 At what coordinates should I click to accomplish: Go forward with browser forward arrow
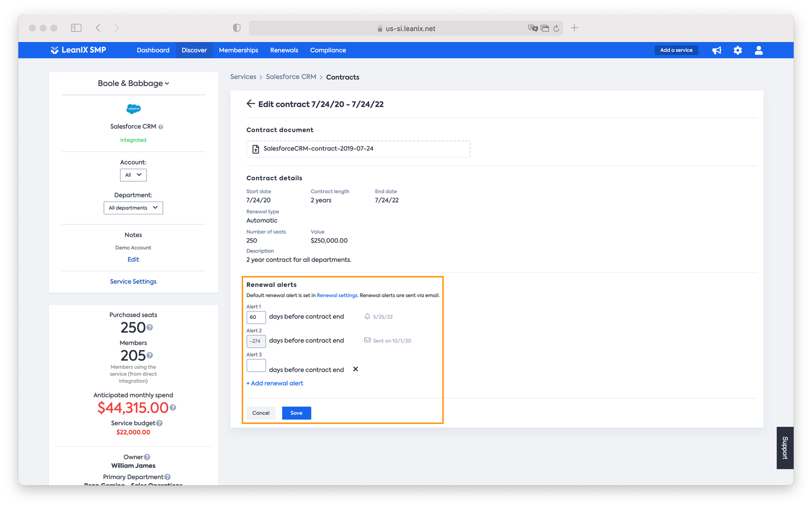point(117,28)
